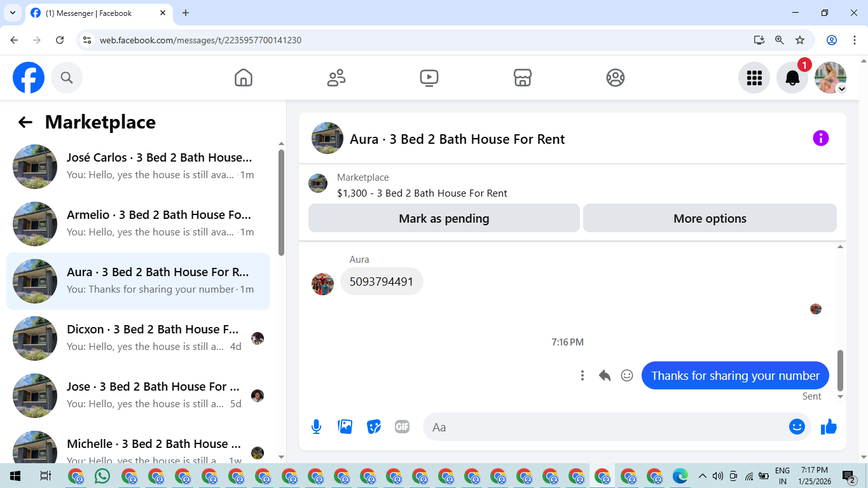The image size is (868, 488).
Task: Open the message's three-dot more menu
Action: [582, 375]
